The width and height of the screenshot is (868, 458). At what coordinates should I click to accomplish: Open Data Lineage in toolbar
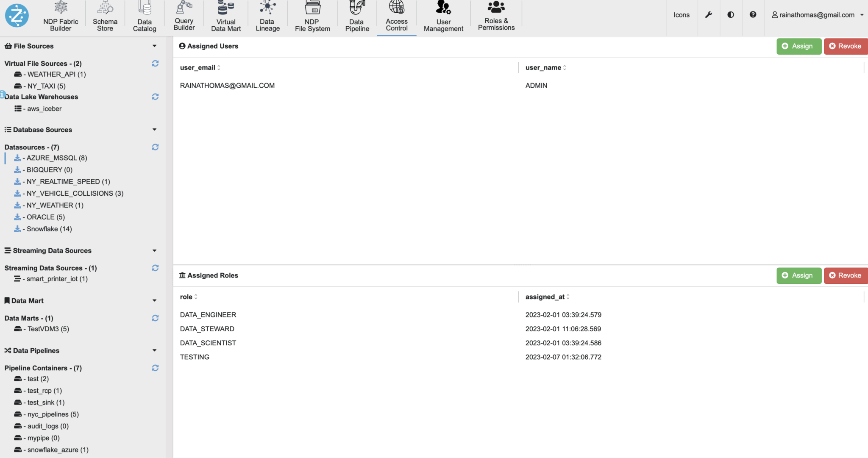tap(267, 17)
